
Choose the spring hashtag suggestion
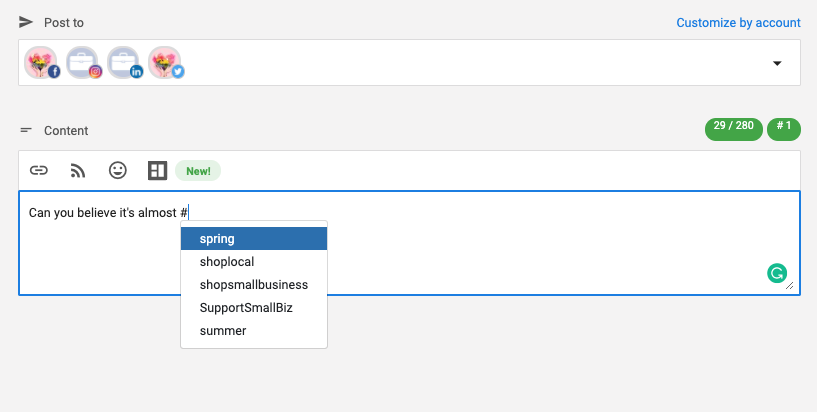click(x=254, y=239)
